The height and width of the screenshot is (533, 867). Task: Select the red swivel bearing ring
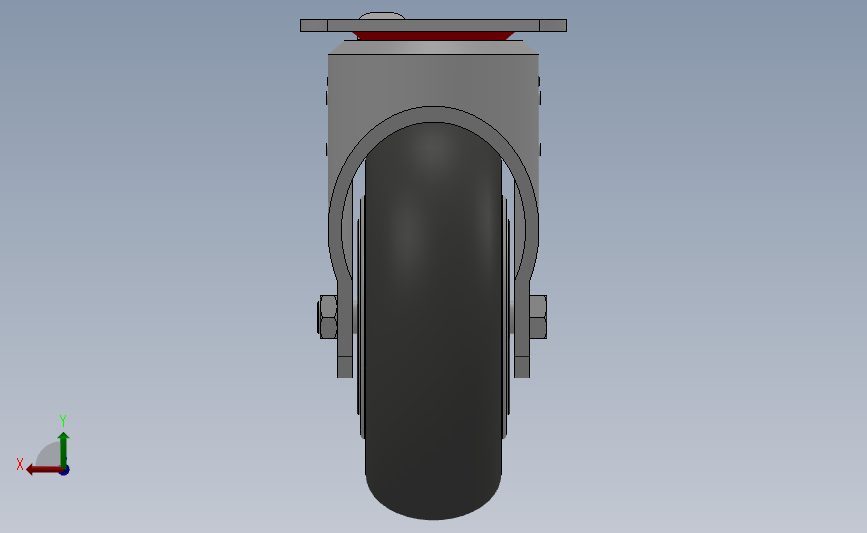433,36
